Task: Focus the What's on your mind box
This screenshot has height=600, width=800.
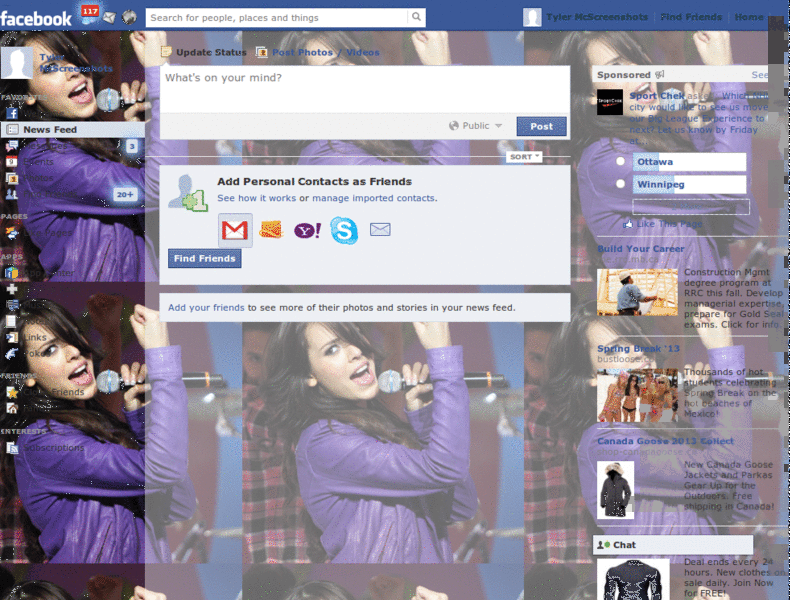Action: coord(365,89)
